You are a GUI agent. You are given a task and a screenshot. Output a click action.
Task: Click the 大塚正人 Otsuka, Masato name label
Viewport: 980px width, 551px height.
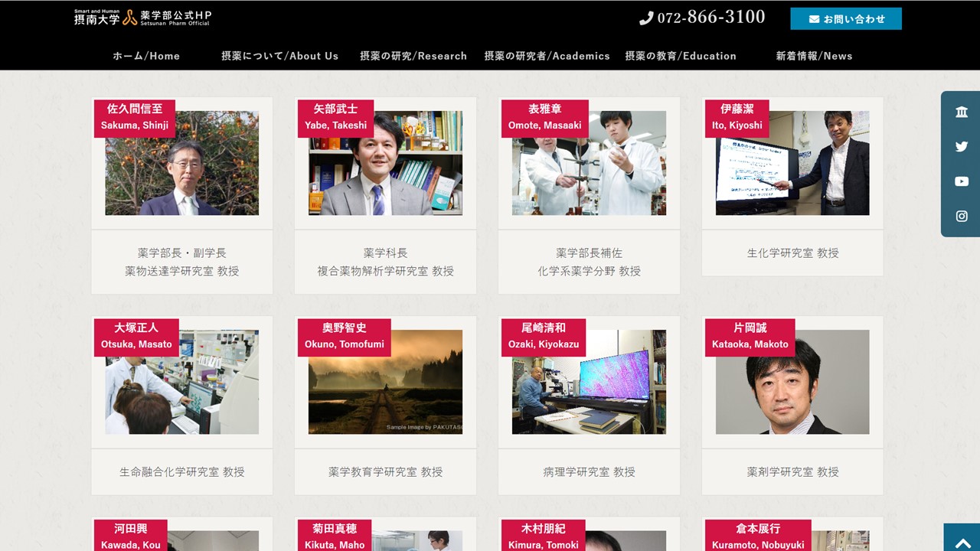click(136, 337)
